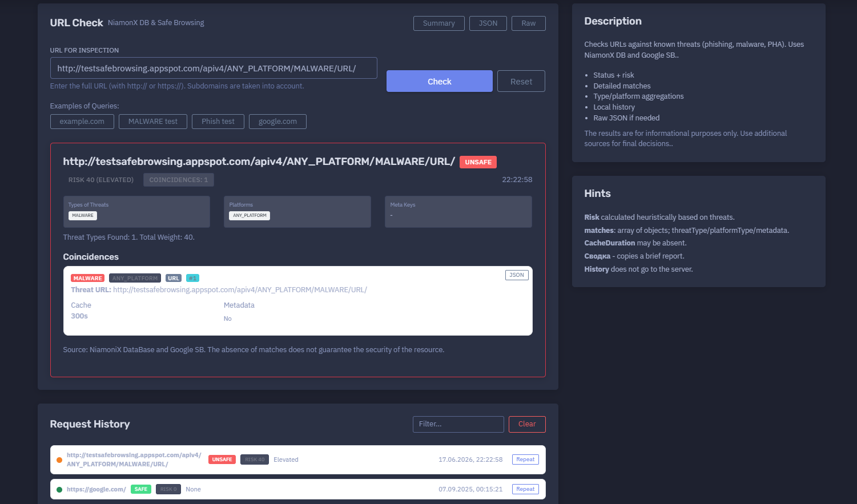This screenshot has width=857, height=504.
Task: Click the timestamp 22:22:58 in result header
Action: click(517, 179)
